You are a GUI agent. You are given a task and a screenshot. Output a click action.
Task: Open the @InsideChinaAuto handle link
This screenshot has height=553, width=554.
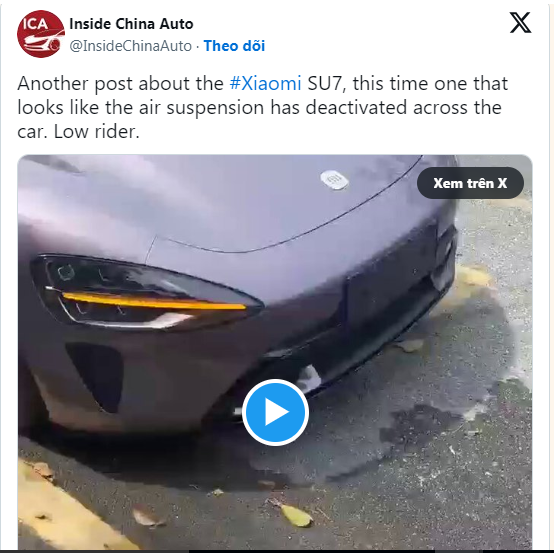pos(130,46)
